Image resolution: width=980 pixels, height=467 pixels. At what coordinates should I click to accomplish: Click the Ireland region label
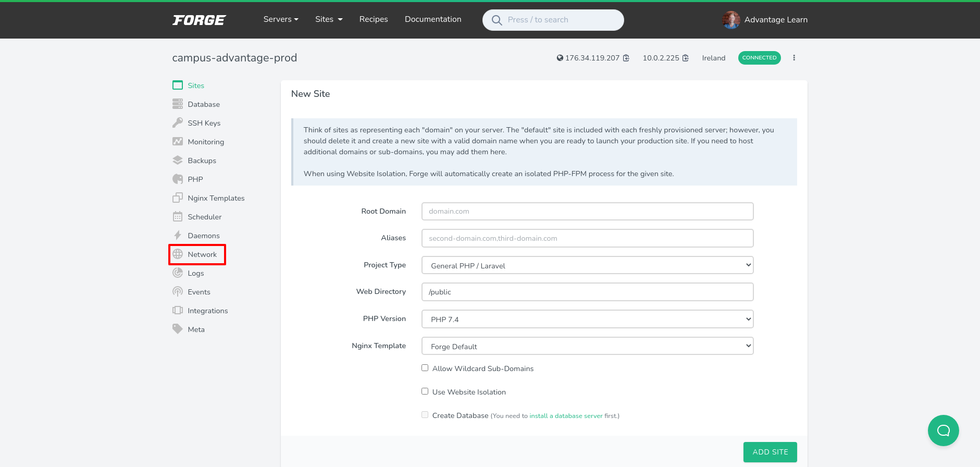point(713,58)
